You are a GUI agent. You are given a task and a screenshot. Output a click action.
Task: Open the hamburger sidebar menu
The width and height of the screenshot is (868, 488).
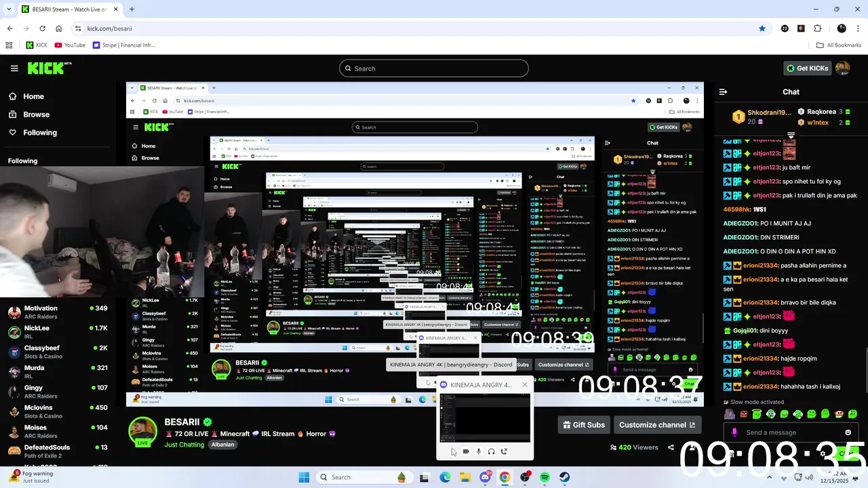tap(14, 68)
